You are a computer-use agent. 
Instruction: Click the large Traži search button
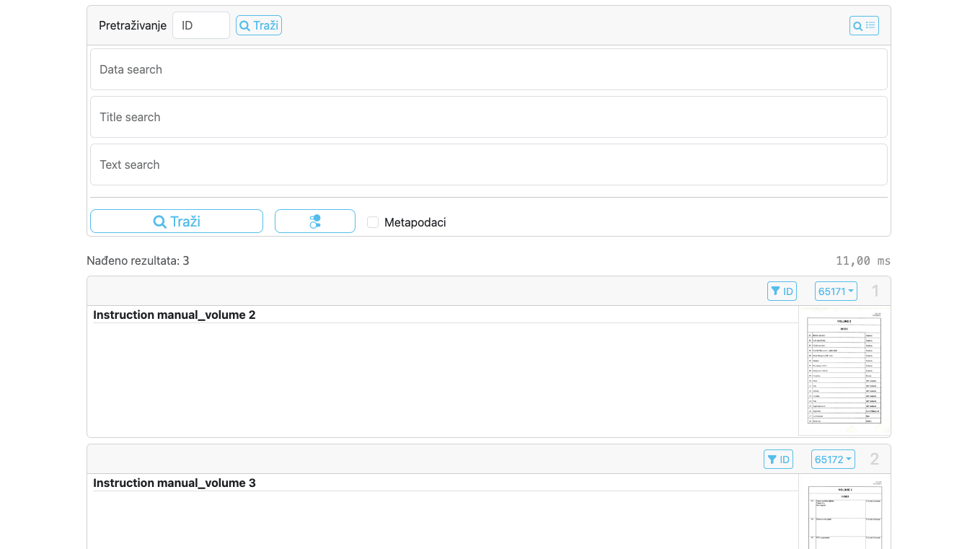177,221
